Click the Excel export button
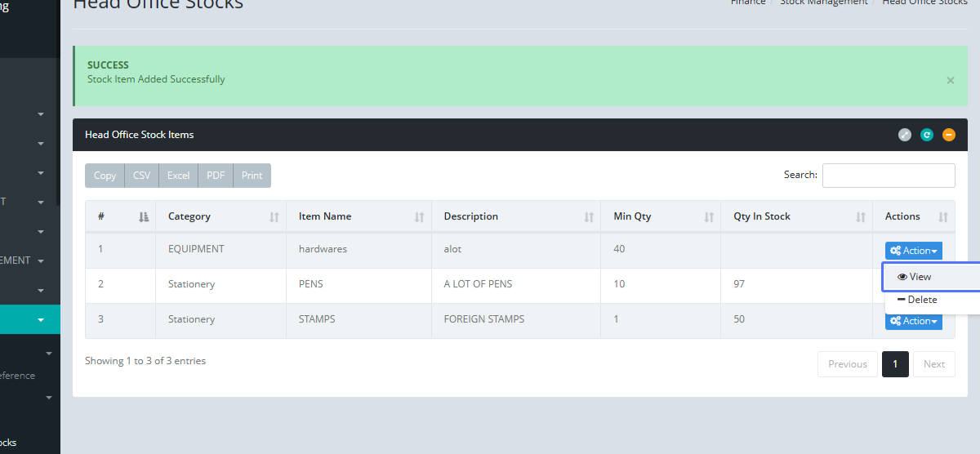Image resolution: width=980 pixels, height=454 pixels. coord(178,176)
